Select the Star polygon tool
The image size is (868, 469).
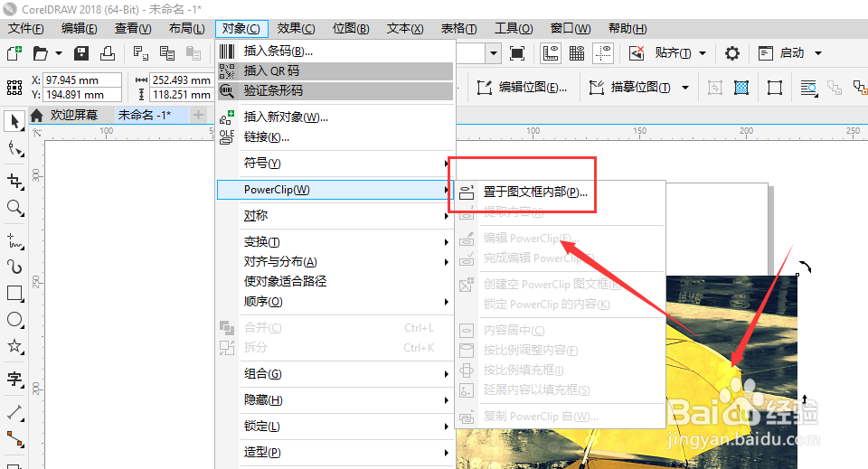point(14,346)
